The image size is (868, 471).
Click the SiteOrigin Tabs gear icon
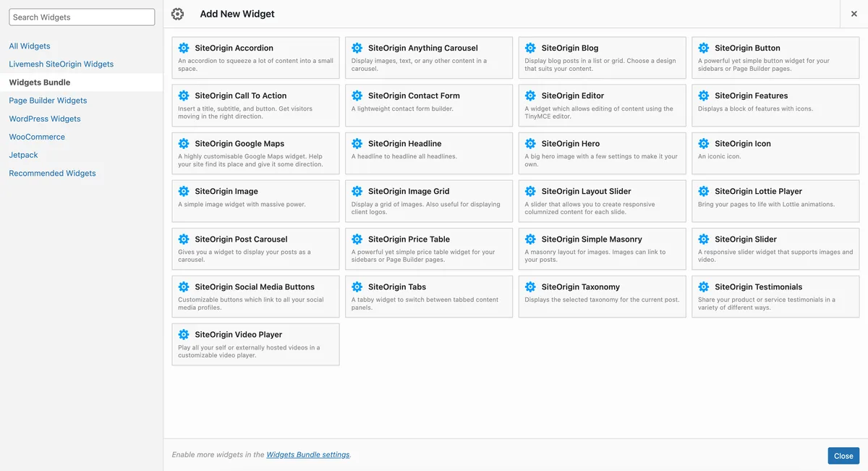(357, 287)
